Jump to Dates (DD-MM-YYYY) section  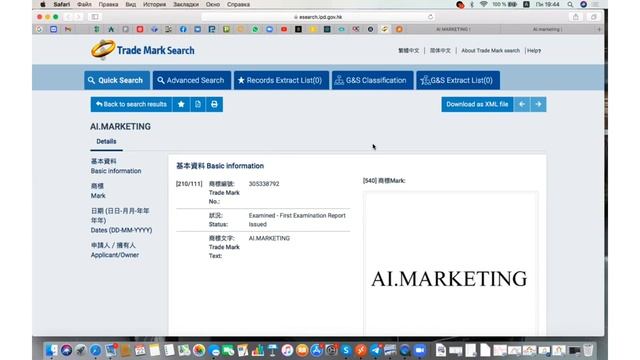[121, 220]
